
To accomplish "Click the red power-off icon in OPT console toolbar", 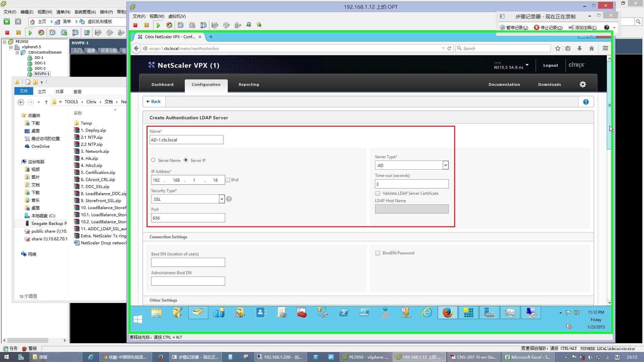I will pos(136,25).
